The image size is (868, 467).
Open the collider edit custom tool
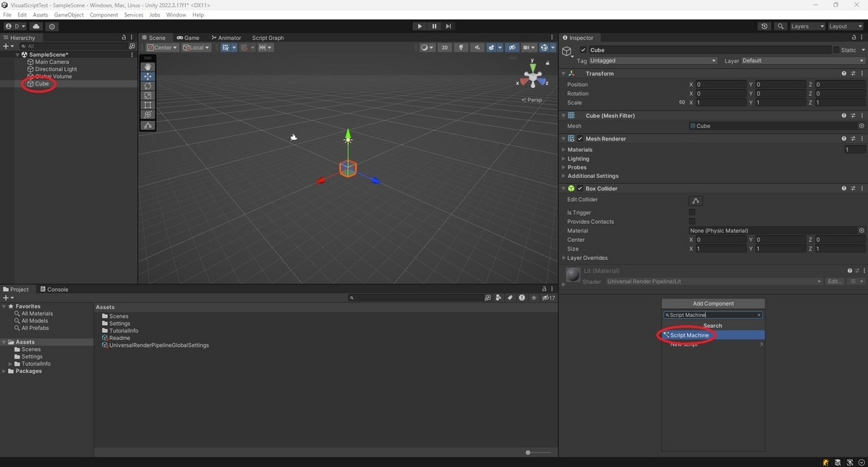(x=148, y=125)
